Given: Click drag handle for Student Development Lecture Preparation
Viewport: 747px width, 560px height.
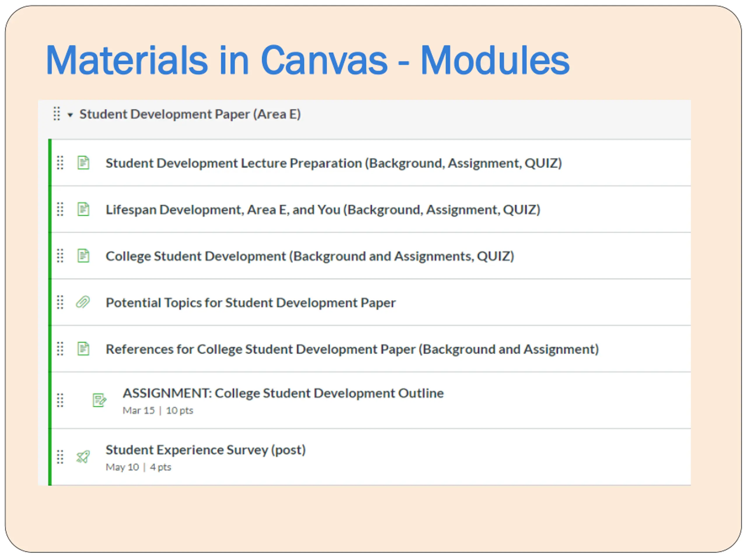Looking at the screenshot, I should tap(60, 163).
